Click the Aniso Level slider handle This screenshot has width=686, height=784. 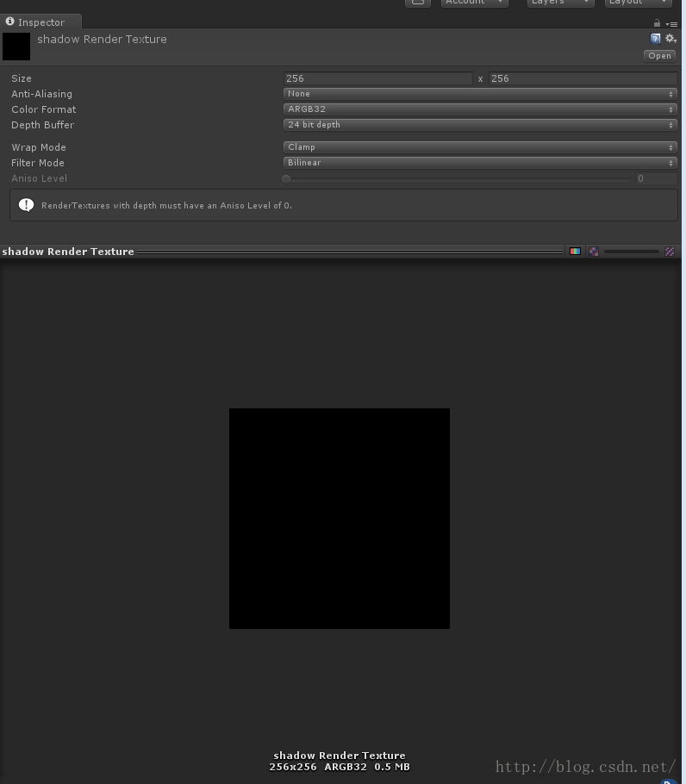click(x=286, y=178)
